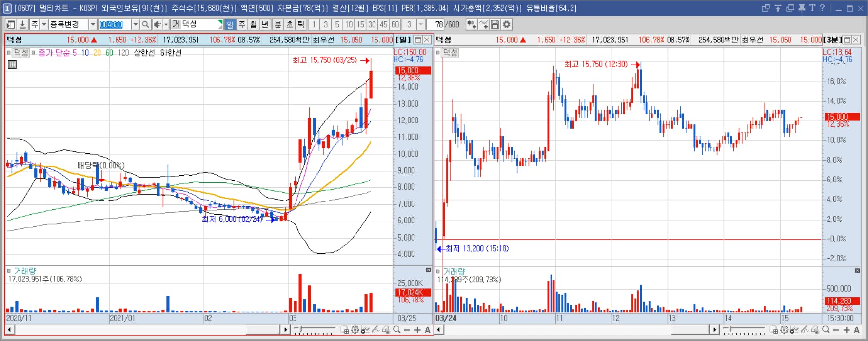Toggle the 종가 단순 moving average checkbox
The image size is (868, 341).
pos(33,53)
